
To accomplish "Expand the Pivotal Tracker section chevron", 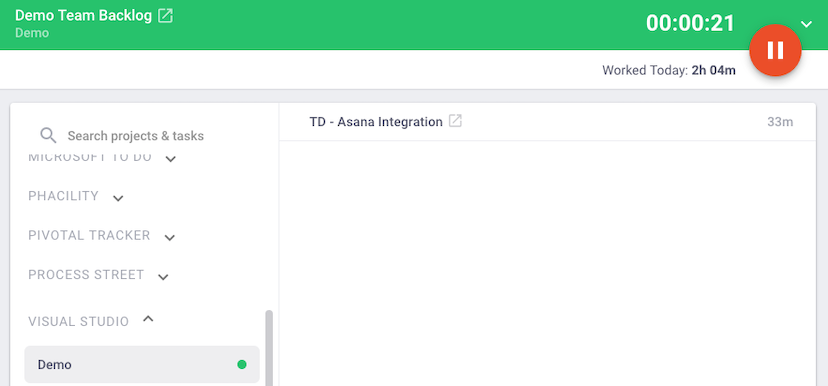I will pyautogui.click(x=170, y=238).
